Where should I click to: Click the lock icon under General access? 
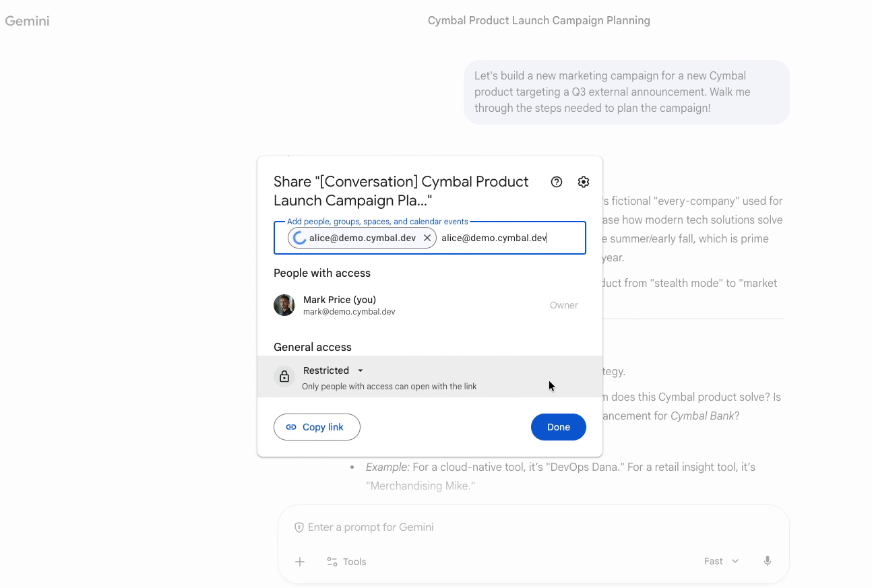click(x=284, y=377)
